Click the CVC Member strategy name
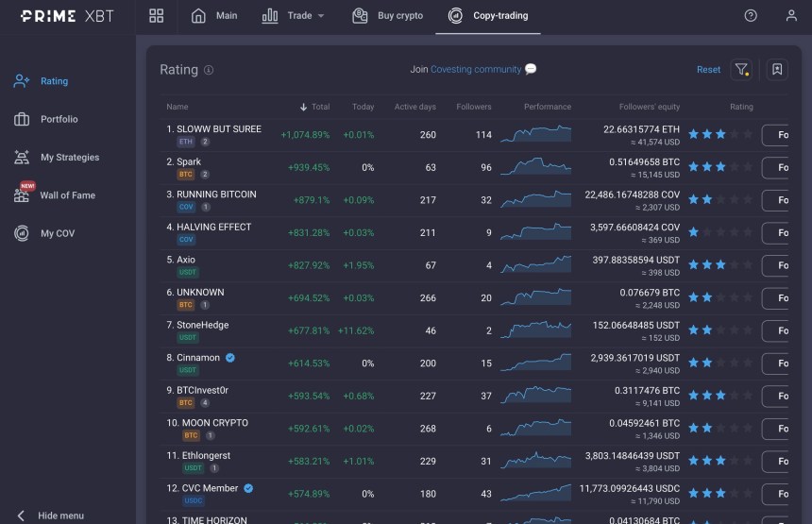This screenshot has height=524, width=812. point(210,488)
